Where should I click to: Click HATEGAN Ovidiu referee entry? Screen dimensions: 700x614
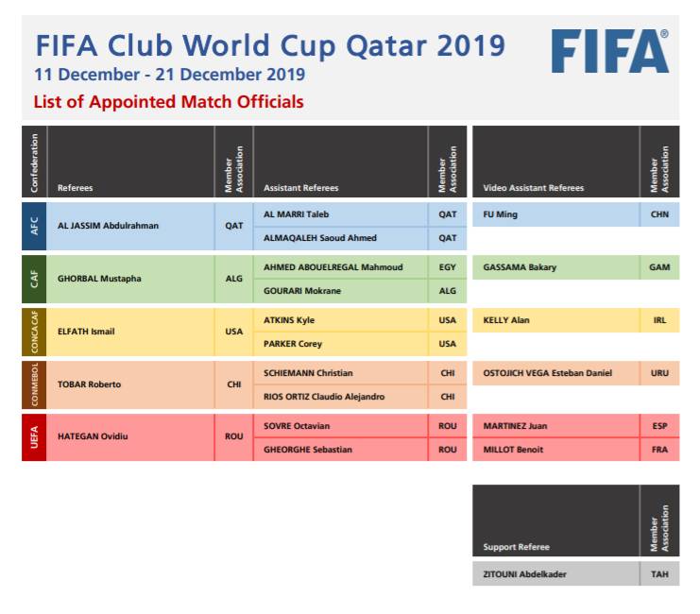pos(130,437)
